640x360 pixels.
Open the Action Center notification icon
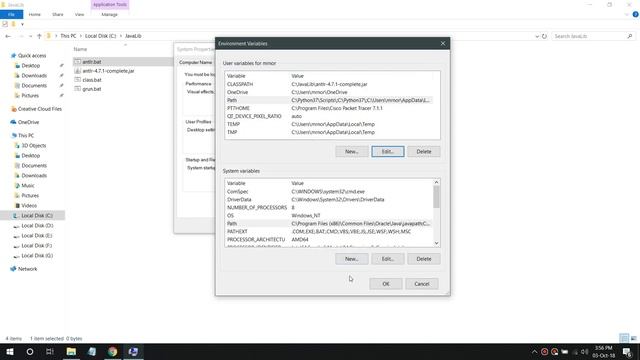[627, 351]
